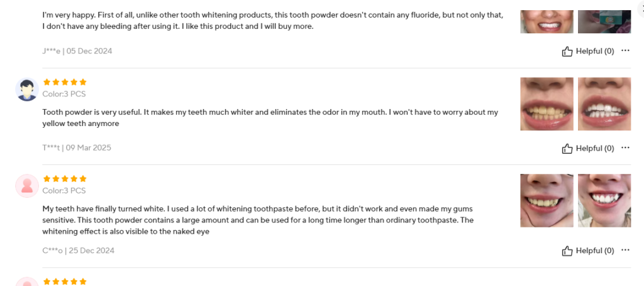The image size is (644, 286).
Task: Click partially visible avatar of bottom review
Action: (x=27, y=282)
